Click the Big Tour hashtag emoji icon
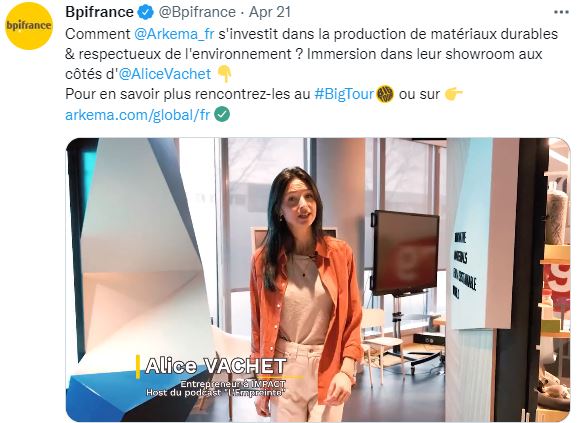 coord(385,94)
